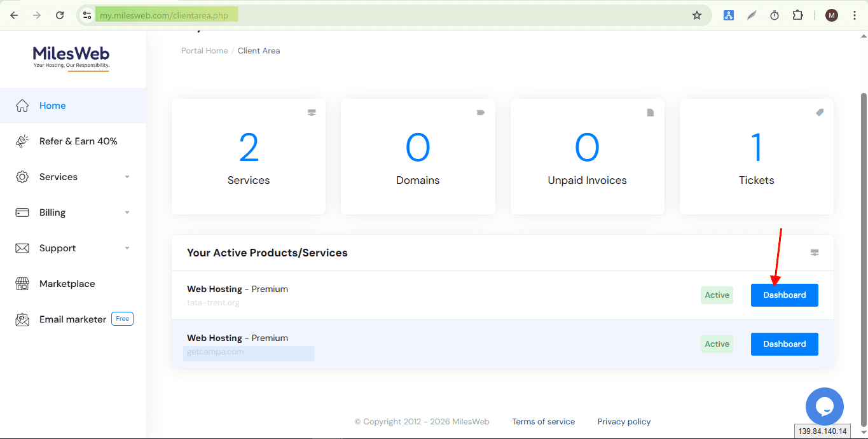Image resolution: width=868 pixels, height=439 pixels.
Task: Expand the Billing dropdown arrow
Action: (x=127, y=213)
